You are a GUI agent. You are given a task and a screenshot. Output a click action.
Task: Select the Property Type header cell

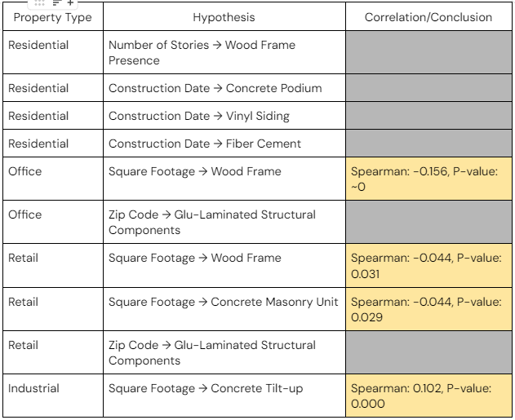pyautogui.click(x=53, y=17)
